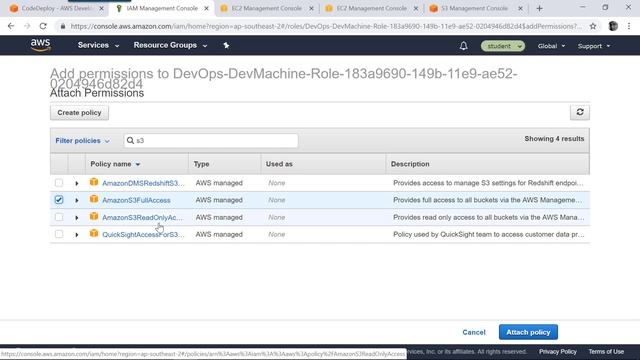Screen dimensions: 640x360
Task: Click the QuickSightAccessForS3 policy cube icon
Action: point(94,233)
